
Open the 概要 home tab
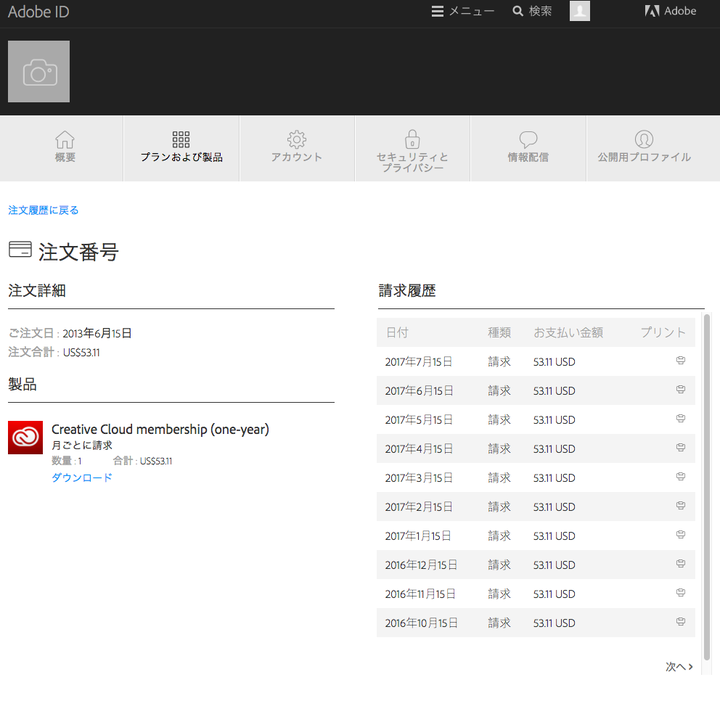pos(65,148)
